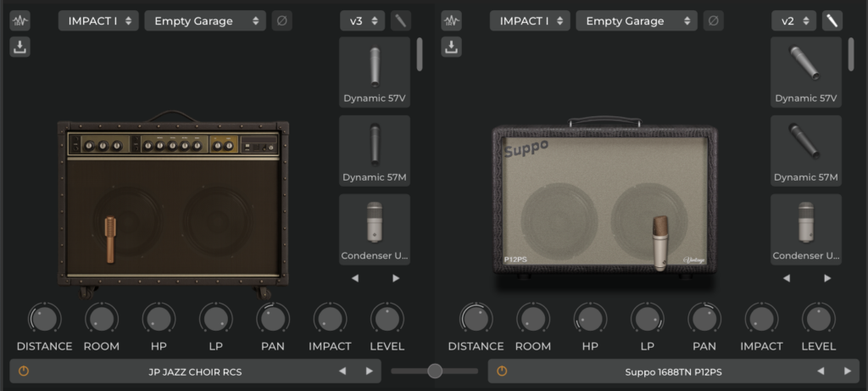Viewport: 868px width, 391px height.
Task: Open right v2 version dropdown
Action: [793, 21]
